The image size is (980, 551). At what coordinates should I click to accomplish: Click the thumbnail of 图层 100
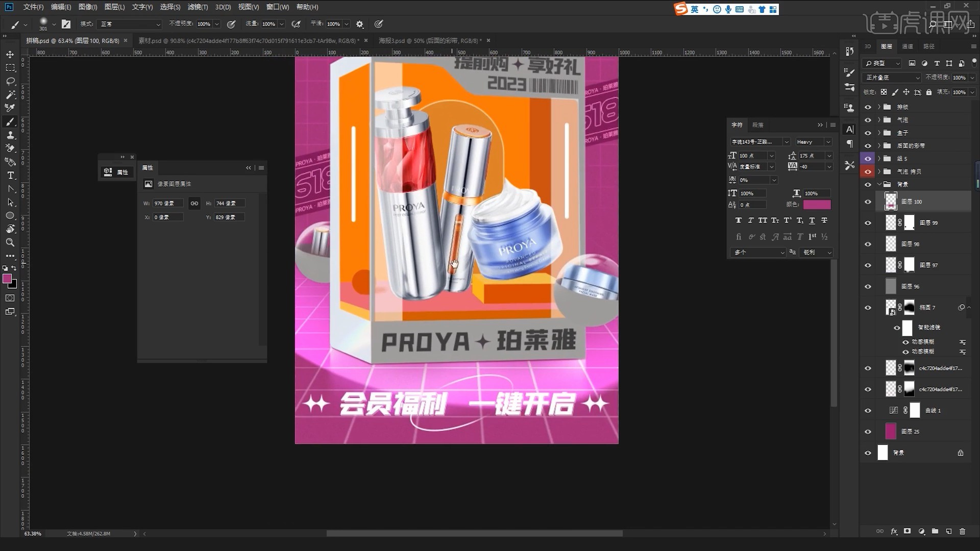click(890, 201)
